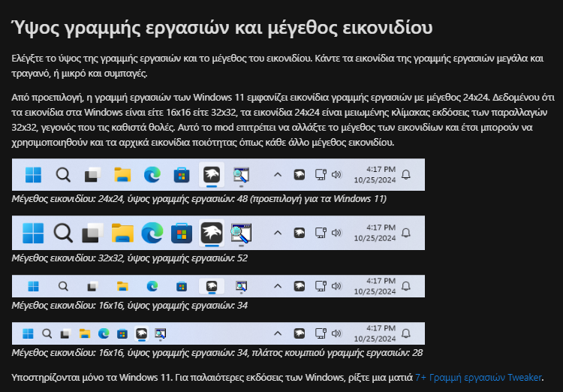Click Search magnifier in the 24x24 taskbar image
Viewport: 563px width, 392px height.
[63, 175]
